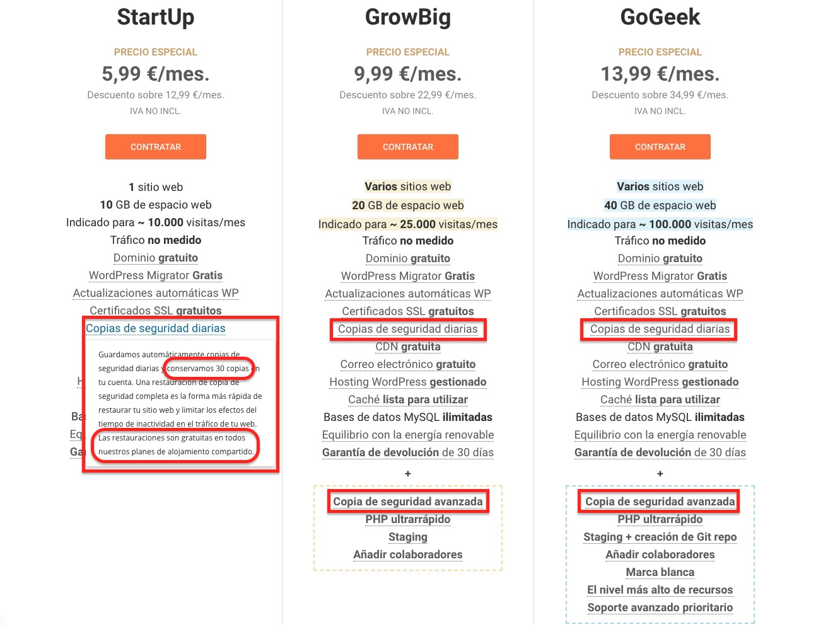This screenshot has width=840, height=627.
Task: Open 'Equilibrio con la energía renovable' under GrowBig
Action: pos(407,435)
